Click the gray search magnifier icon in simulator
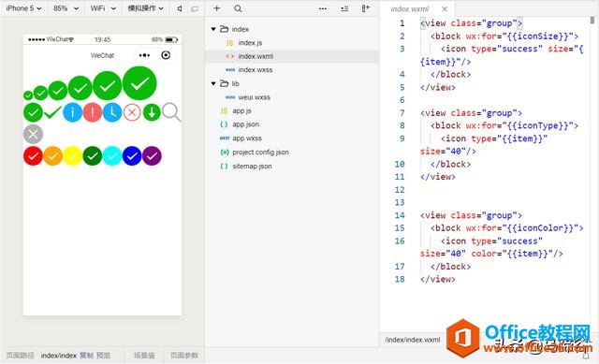Screen dimensions: 599x364 click(x=171, y=112)
